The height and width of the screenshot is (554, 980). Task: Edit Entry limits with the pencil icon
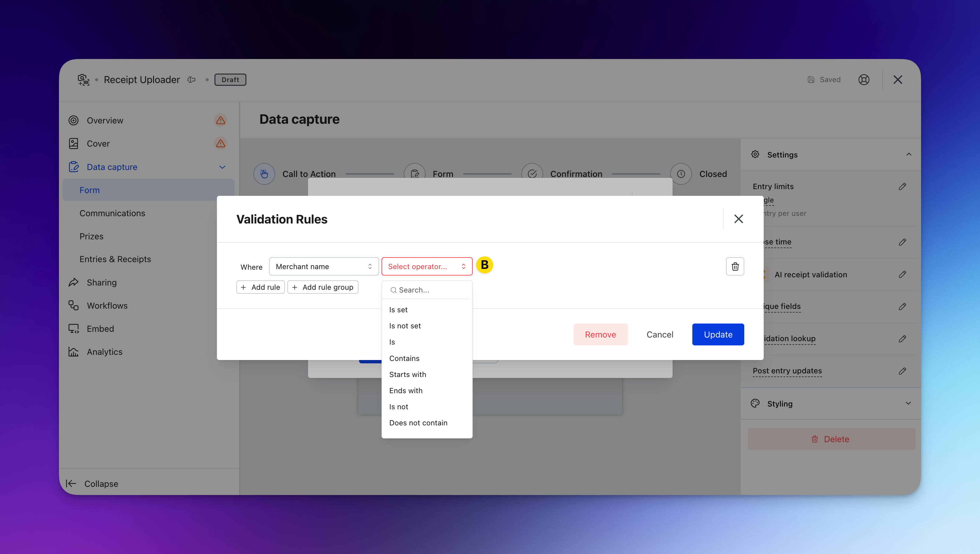(902, 187)
